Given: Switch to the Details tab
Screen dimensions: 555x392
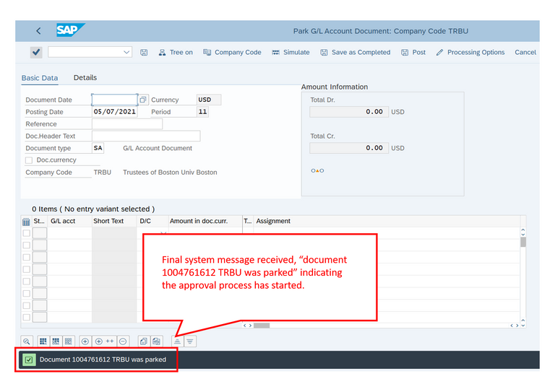Looking at the screenshot, I should point(85,77).
